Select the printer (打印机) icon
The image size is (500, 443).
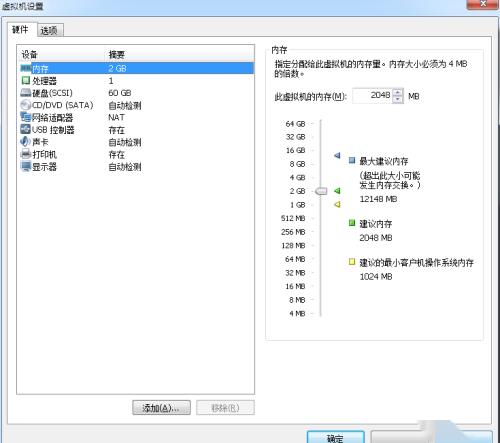26,154
